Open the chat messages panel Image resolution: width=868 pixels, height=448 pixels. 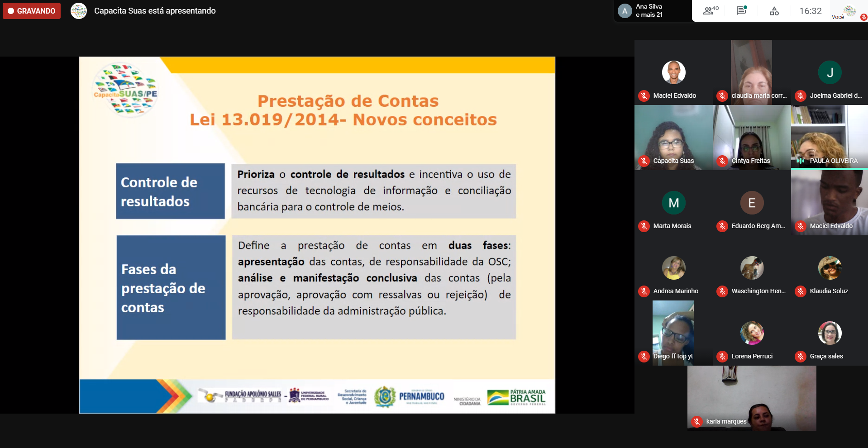pos(741,11)
